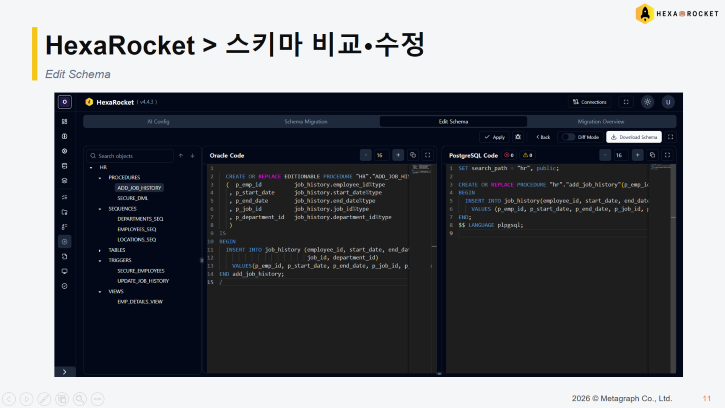Select LOCATIONS_SEQ sequence

coord(136,240)
